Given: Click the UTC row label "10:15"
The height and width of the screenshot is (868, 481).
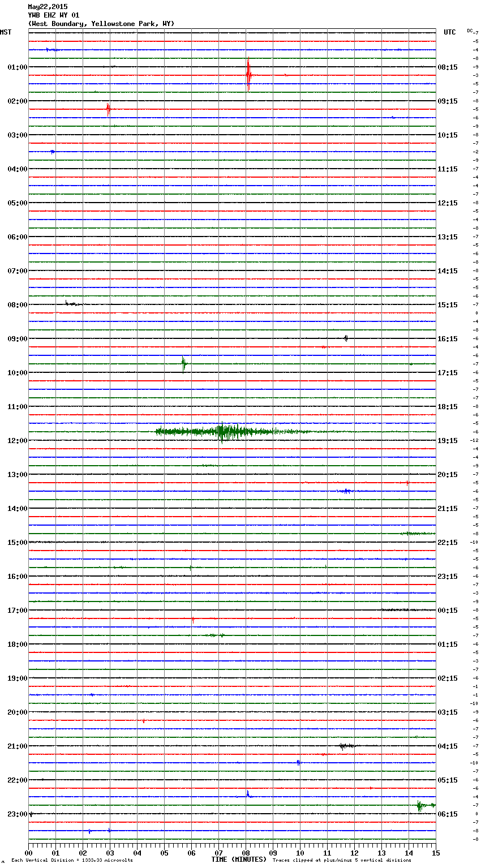Looking at the screenshot, I should (448, 135).
